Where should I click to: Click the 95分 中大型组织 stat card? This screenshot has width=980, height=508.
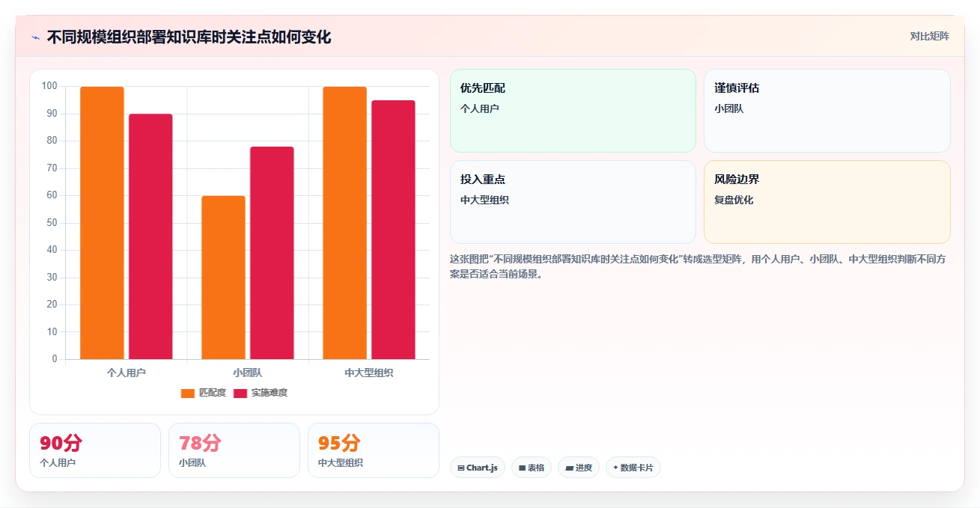374,450
